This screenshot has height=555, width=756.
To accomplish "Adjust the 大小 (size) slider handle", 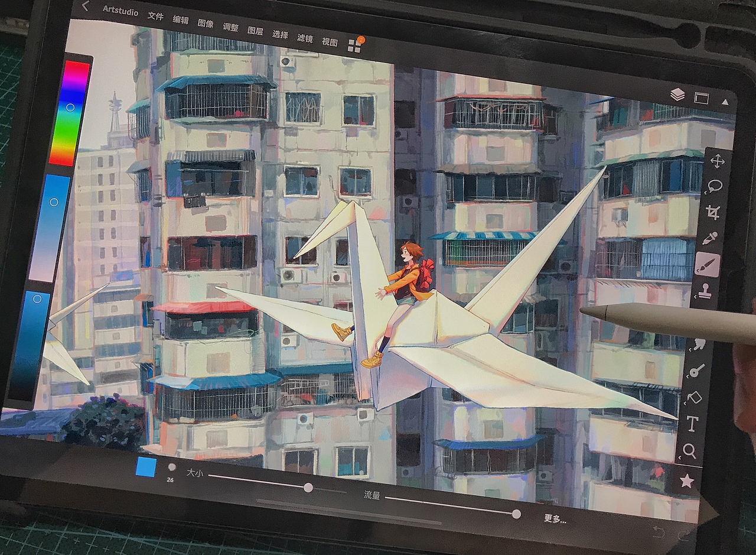I will click(x=308, y=488).
